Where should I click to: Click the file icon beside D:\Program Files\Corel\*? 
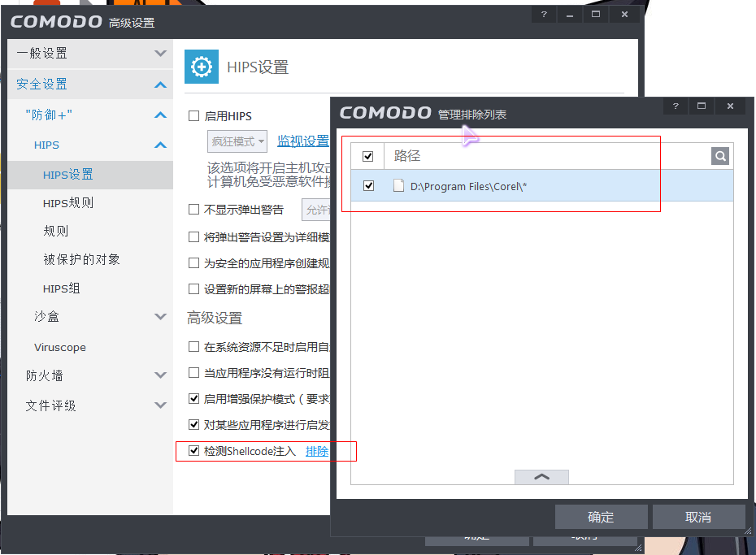click(399, 185)
